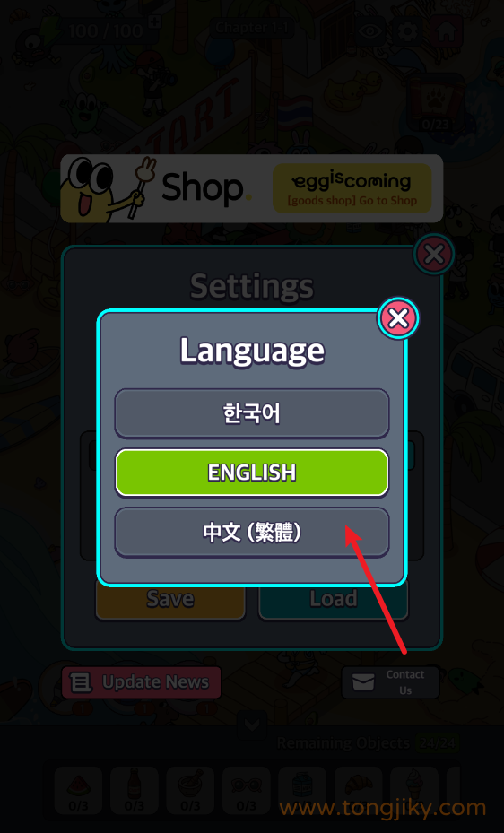
Task: Select ENGLISH language option
Action: pos(252,473)
